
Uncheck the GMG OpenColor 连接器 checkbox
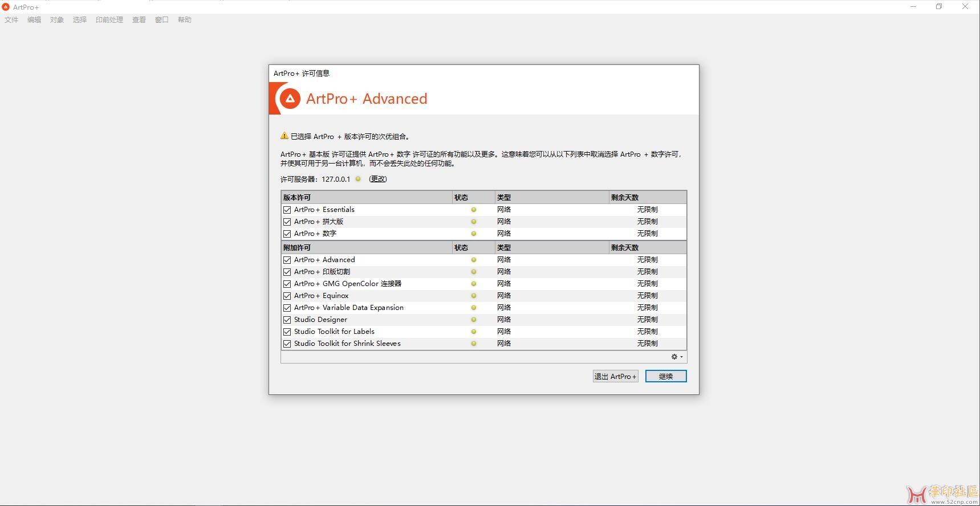coord(287,284)
